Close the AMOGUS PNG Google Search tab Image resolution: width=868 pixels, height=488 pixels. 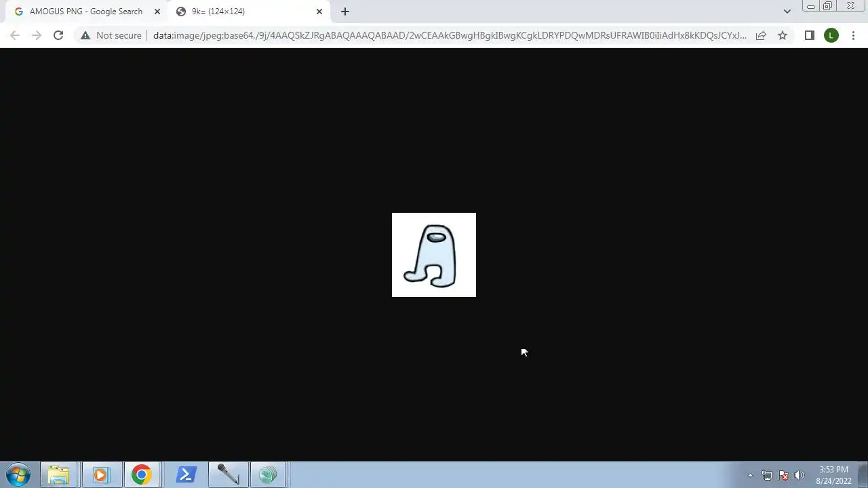pyautogui.click(x=157, y=12)
